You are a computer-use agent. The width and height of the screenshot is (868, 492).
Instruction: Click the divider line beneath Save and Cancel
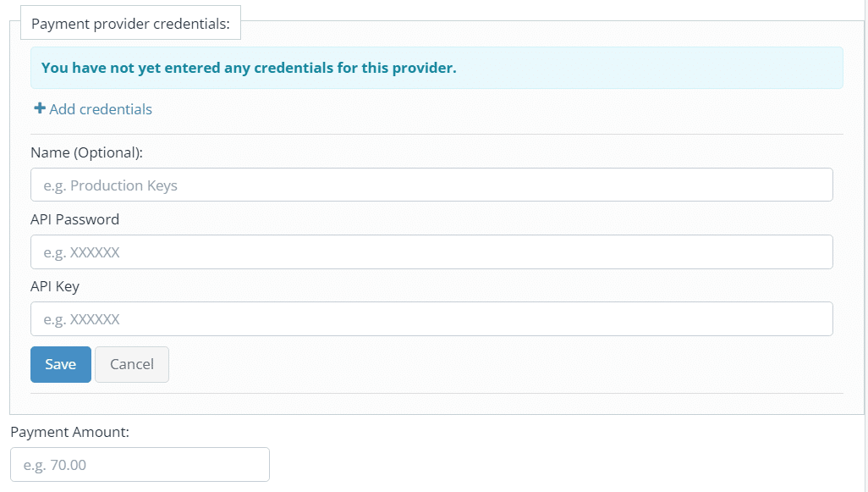[x=437, y=394]
